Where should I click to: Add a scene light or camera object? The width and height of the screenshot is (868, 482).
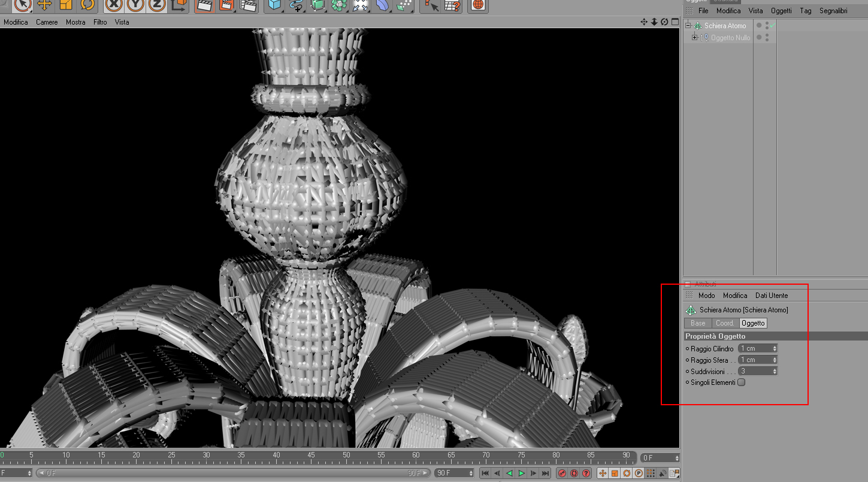361,5
